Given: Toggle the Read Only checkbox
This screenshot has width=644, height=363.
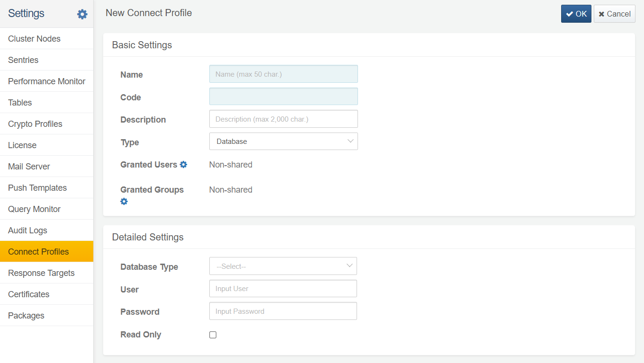Looking at the screenshot, I should (213, 335).
